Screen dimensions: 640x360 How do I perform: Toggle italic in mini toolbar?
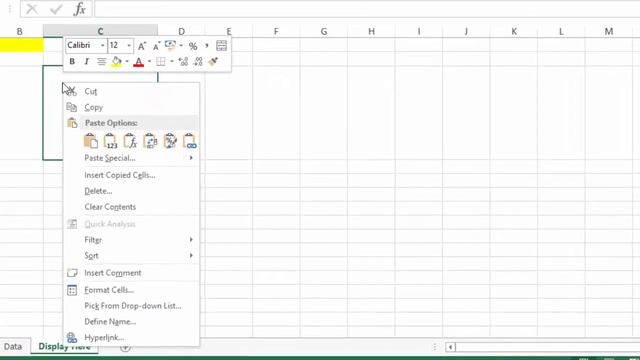[x=87, y=62]
